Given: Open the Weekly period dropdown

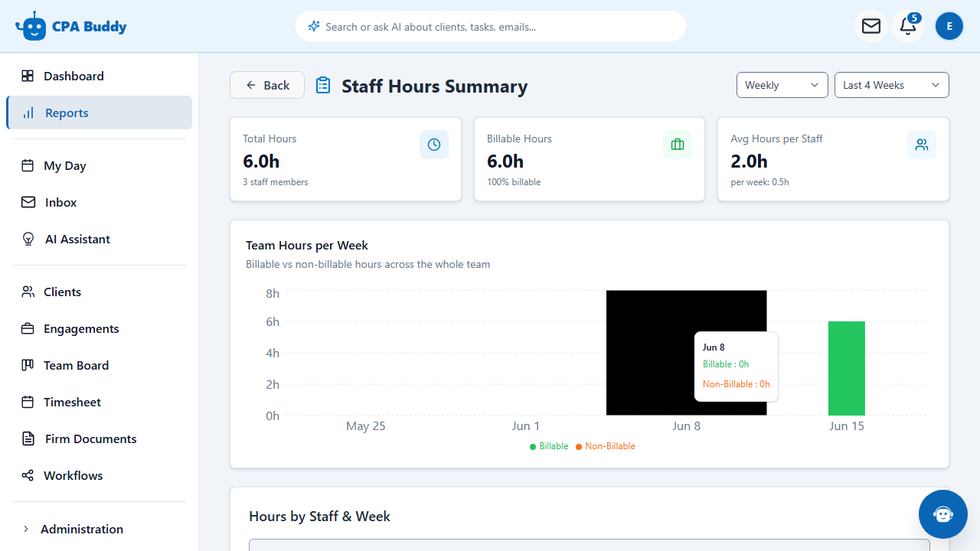Looking at the screenshot, I should point(782,85).
